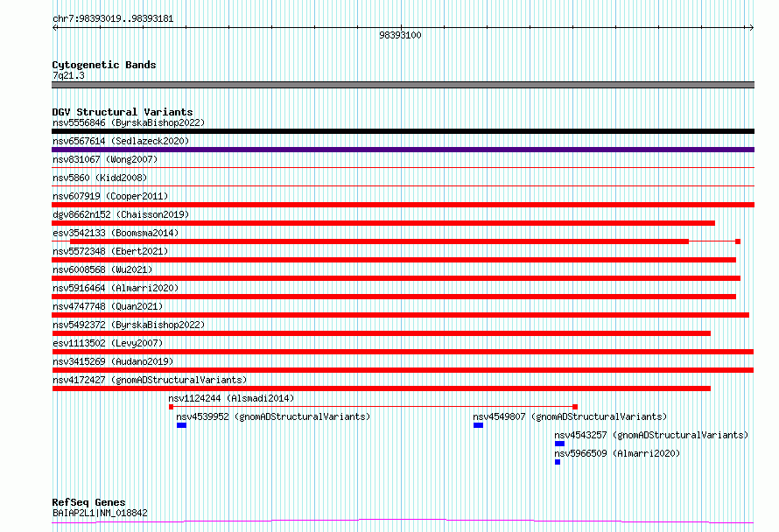The image size is (779, 532).
Task: Select variant label dgv8662n152 (Chaisson2019)
Action: (x=121, y=214)
